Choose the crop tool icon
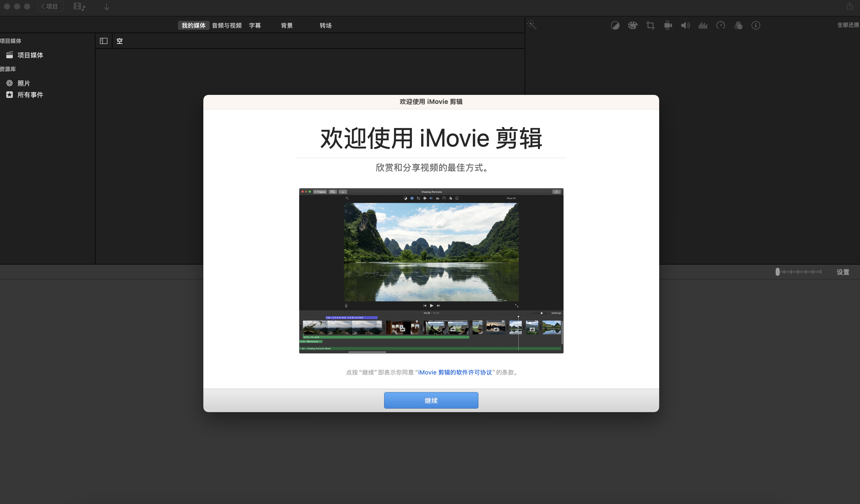 [x=650, y=26]
